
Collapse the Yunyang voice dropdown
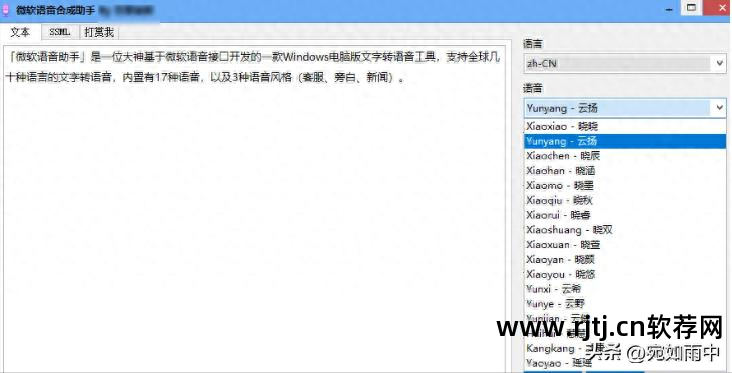tap(719, 108)
